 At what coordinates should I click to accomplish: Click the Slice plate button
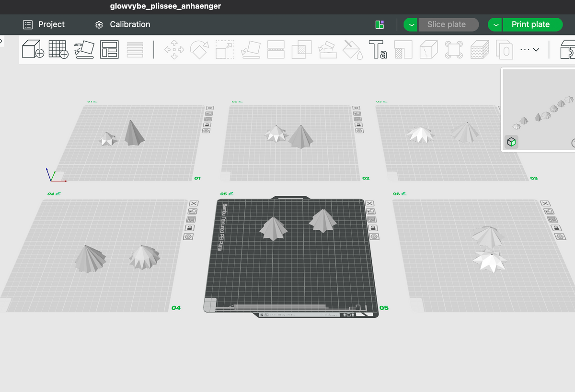click(x=448, y=24)
